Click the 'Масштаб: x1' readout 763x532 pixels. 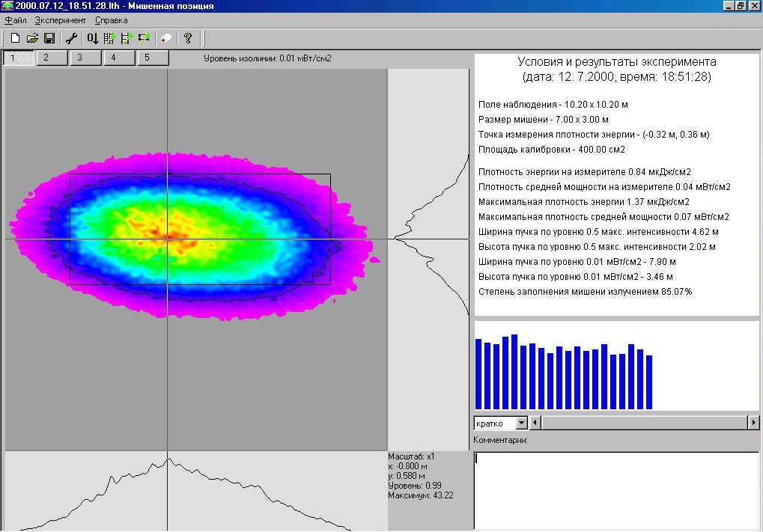(x=411, y=456)
